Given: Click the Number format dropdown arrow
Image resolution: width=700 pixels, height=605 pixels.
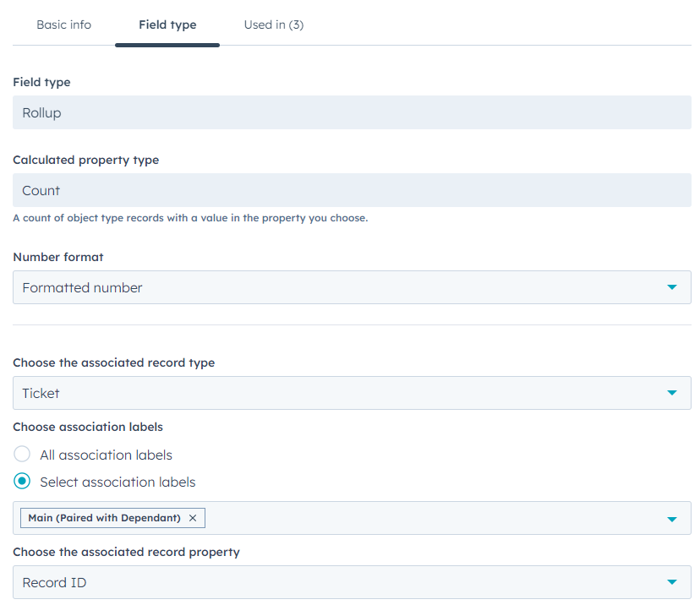Looking at the screenshot, I should [x=672, y=287].
